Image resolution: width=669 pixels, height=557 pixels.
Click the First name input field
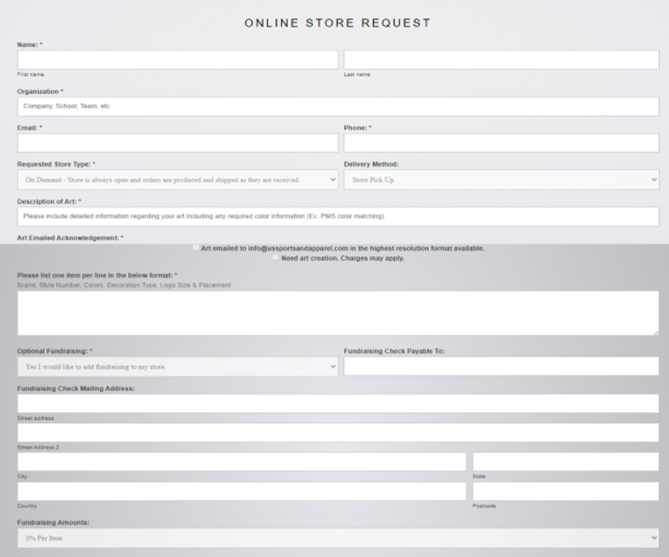pos(177,60)
